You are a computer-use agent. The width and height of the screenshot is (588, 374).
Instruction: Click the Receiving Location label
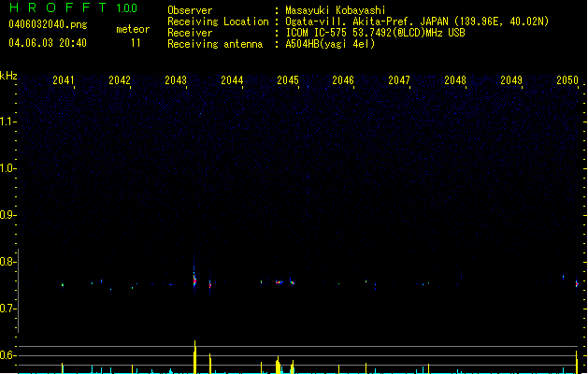(218, 22)
